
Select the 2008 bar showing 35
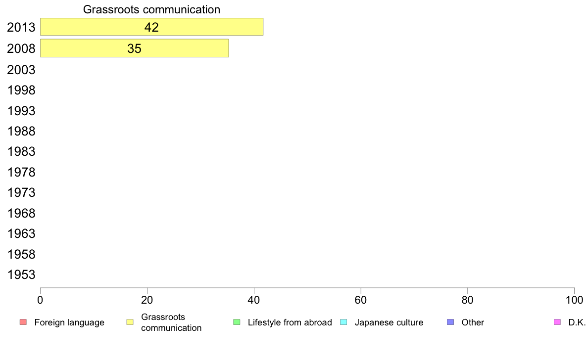click(x=134, y=48)
